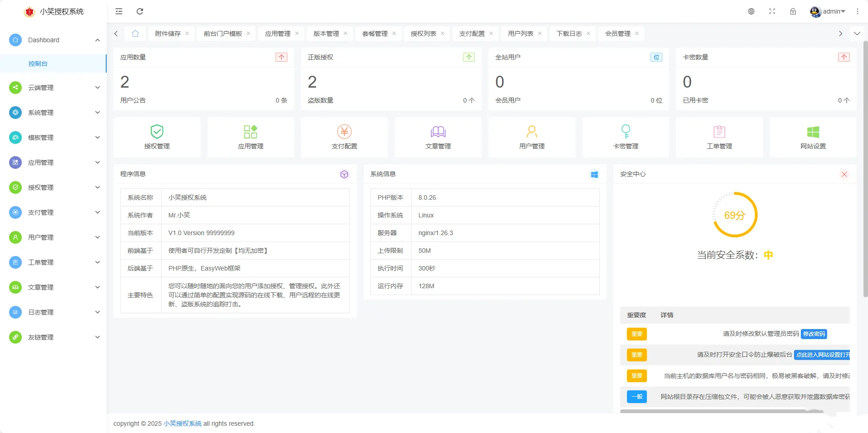Toggle fullscreen mode icon
This screenshot has width=868, height=433.
772,11
